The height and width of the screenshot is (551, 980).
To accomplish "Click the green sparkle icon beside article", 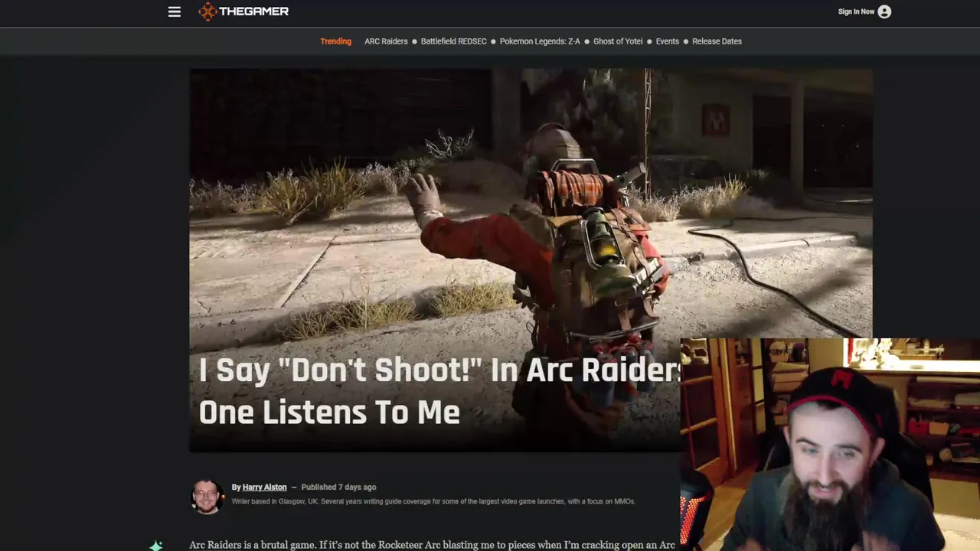I will 156,546.
